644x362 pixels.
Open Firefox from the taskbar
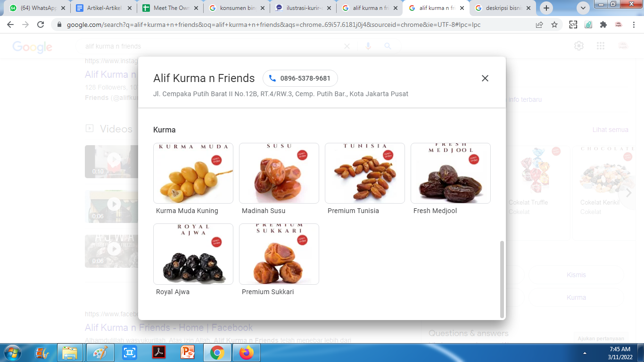(246, 353)
